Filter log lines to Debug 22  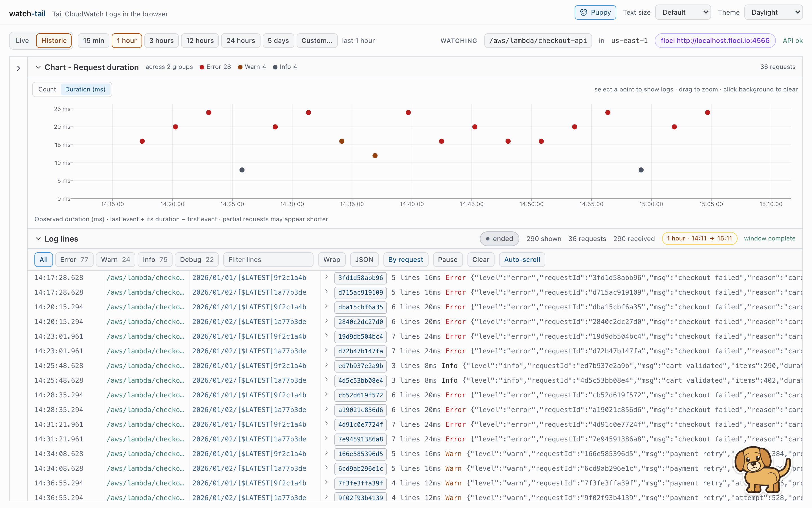point(197,260)
